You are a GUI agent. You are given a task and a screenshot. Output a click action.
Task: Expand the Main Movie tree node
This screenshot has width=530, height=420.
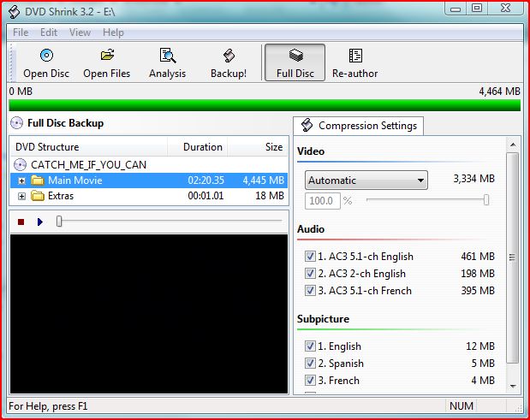[x=21, y=180]
